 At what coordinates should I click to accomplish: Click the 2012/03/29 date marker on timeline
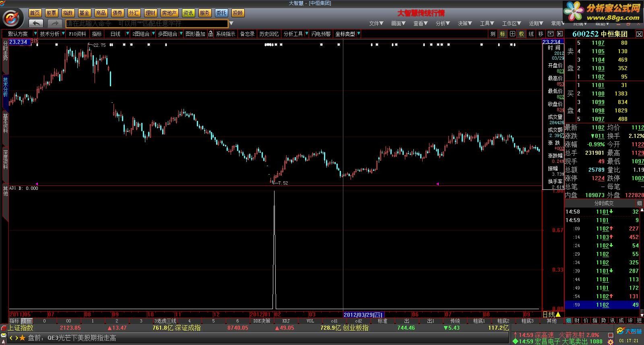click(363, 314)
